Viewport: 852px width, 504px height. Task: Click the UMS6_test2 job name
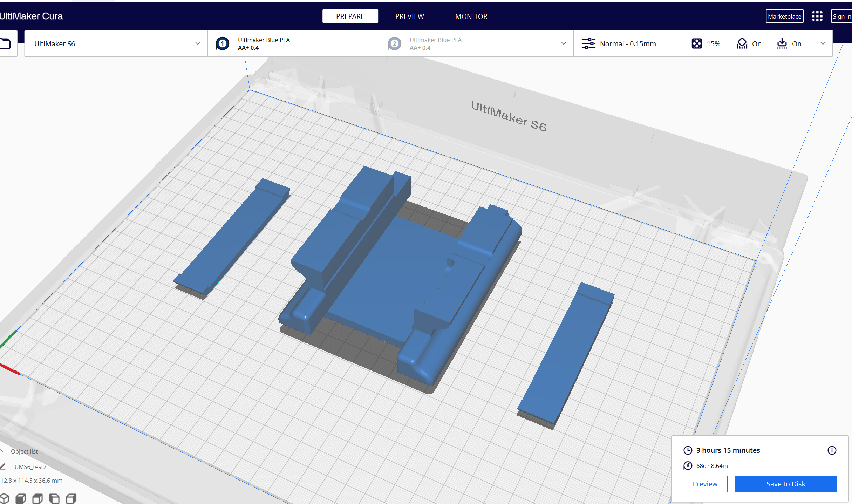point(30,467)
